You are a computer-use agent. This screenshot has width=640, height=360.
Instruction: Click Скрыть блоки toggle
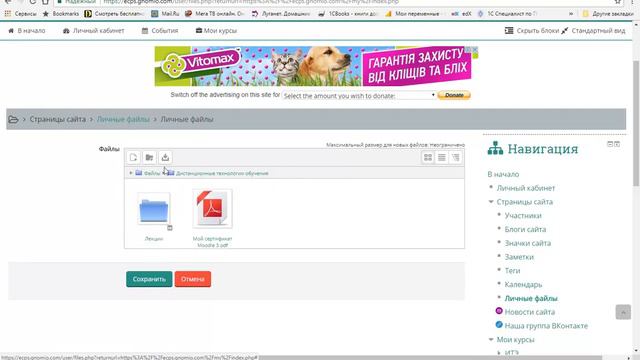(531, 31)
